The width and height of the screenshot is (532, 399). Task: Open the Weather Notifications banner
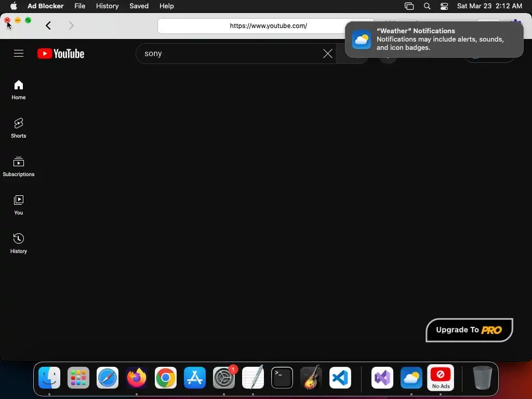pos(434,39)
